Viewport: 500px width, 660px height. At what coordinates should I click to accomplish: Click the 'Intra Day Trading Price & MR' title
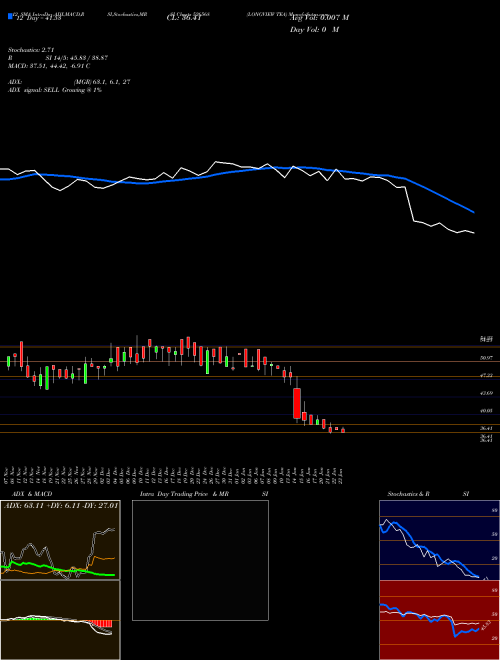pyautogui.click(x=184, y=494)
